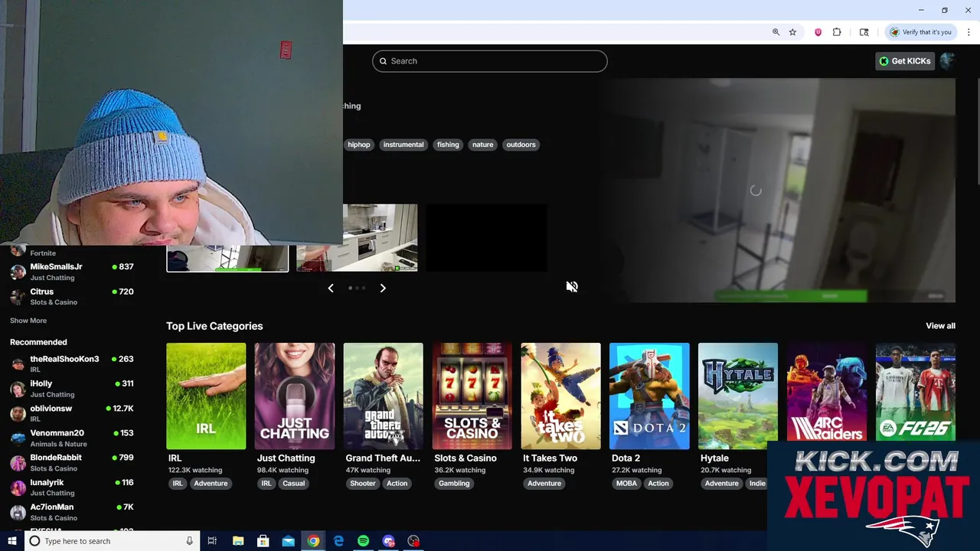Open oblivionsw recommended channel

pos(73,413)
